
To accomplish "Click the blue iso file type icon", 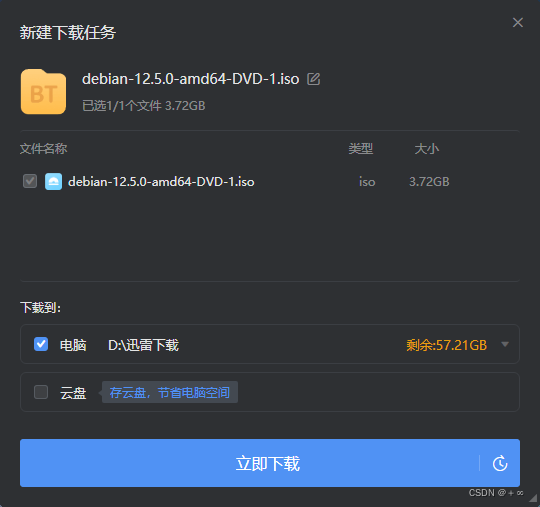I will [53, 182].
